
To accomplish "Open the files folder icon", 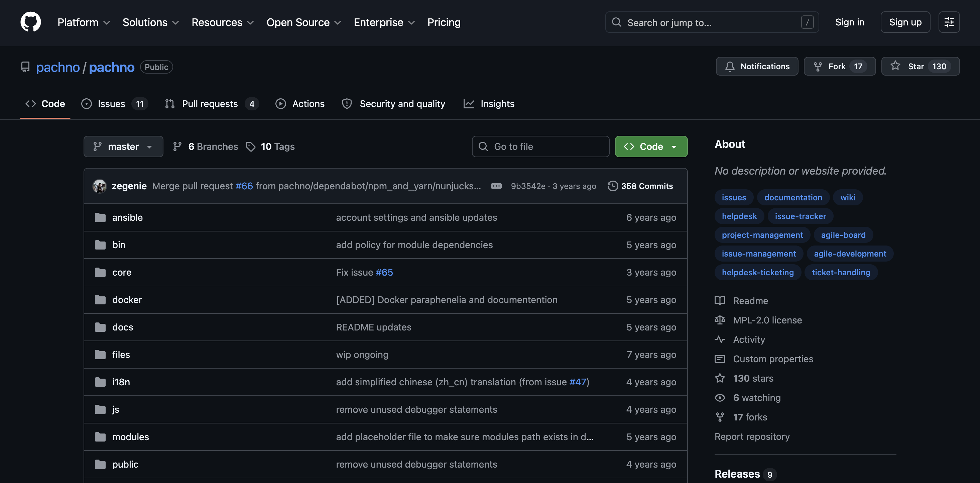I will [100, 354].
